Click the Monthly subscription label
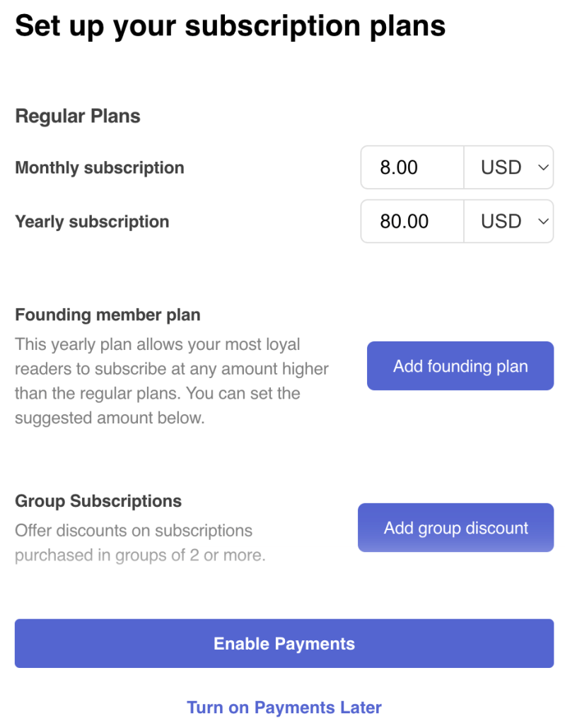565x728 pixels. (100, 168)
